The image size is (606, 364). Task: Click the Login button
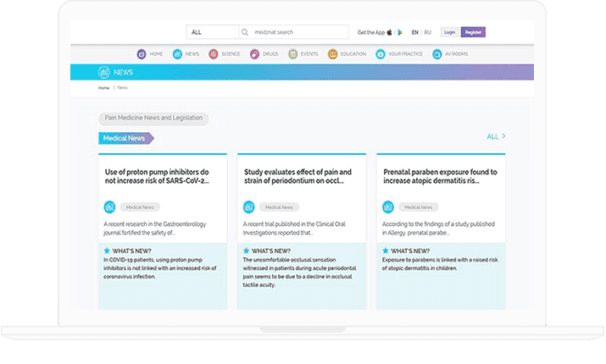click(449, 32)
